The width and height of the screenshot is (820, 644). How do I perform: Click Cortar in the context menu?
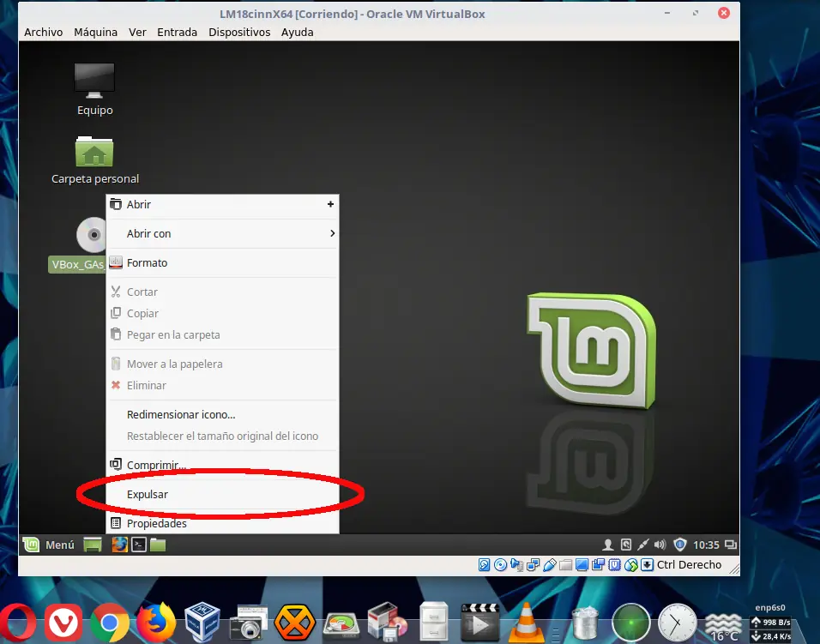tap(222, 292)
